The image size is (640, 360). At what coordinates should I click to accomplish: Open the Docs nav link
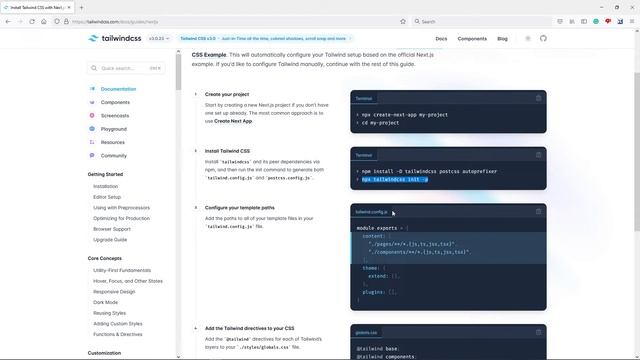pyautogui.click(x=441, y=39)
